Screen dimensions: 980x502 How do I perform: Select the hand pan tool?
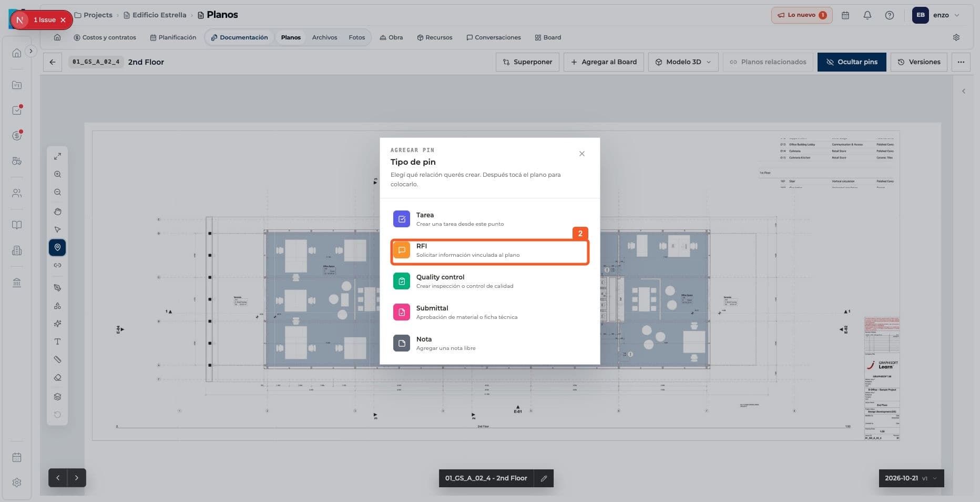pos(57,212)
